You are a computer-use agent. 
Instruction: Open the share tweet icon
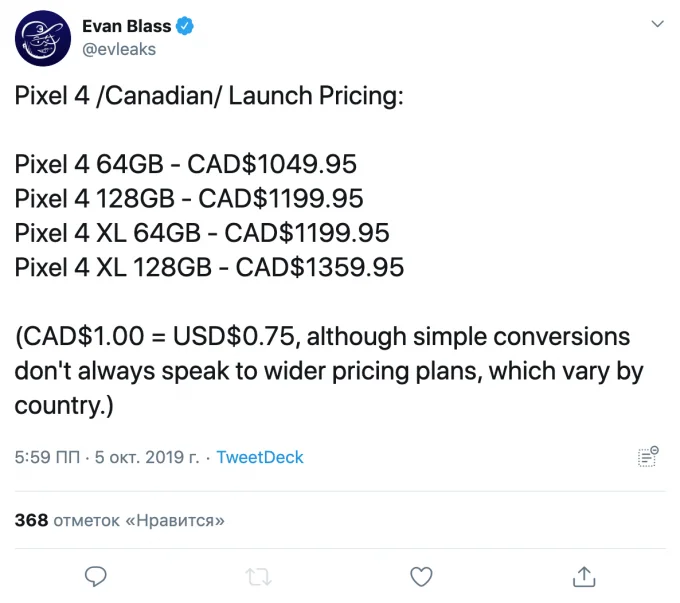pyautogui.click(x=584, y=577)
